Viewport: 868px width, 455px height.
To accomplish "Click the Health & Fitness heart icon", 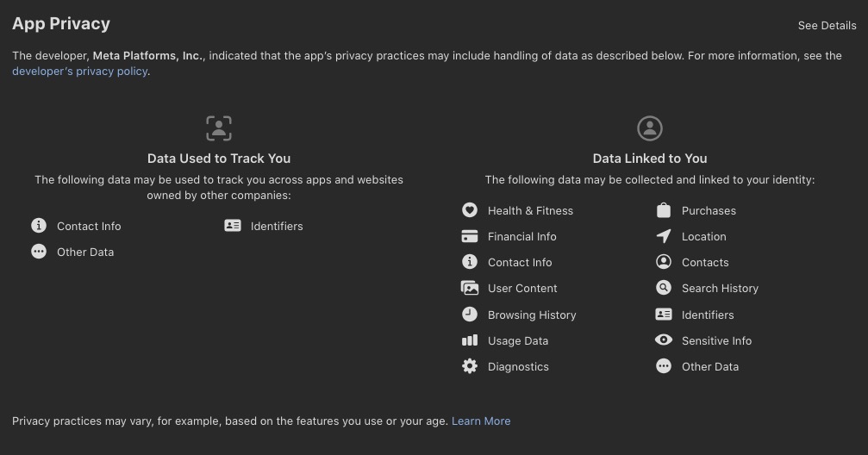I will (x=470, y=209).
